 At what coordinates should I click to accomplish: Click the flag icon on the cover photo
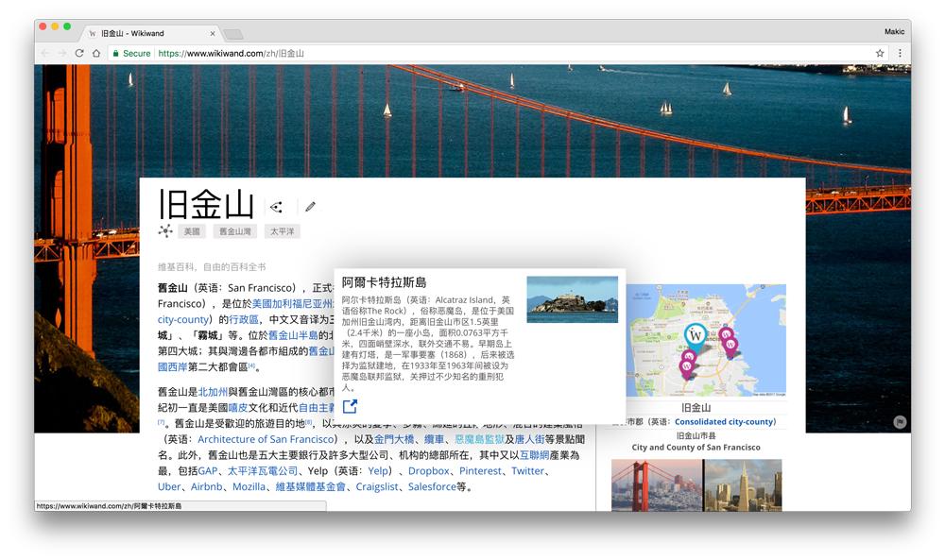click(900, 421)
